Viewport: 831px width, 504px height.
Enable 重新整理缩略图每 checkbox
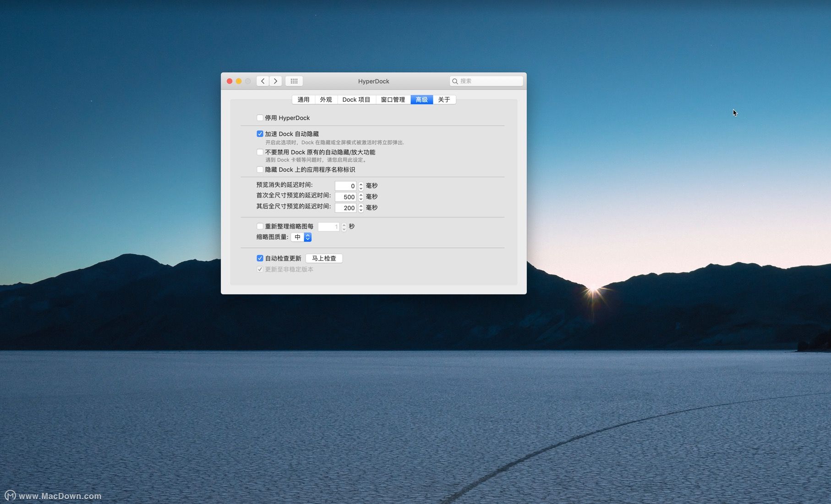260,226
